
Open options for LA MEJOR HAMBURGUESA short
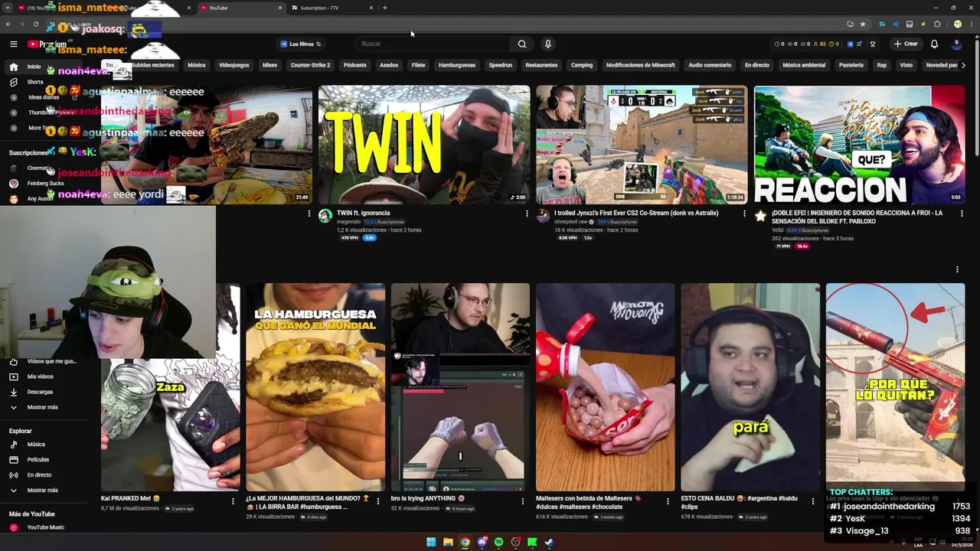tap(377, 501)
